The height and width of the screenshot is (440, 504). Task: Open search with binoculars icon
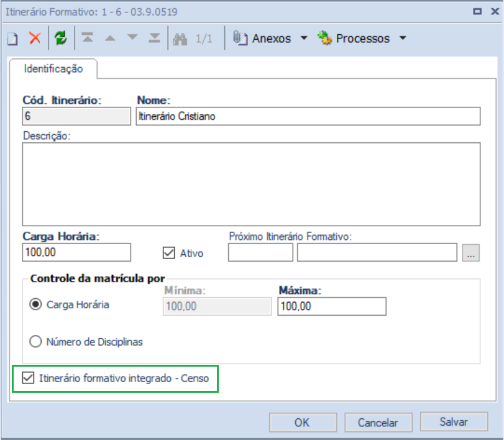click(x=180, y=39)
